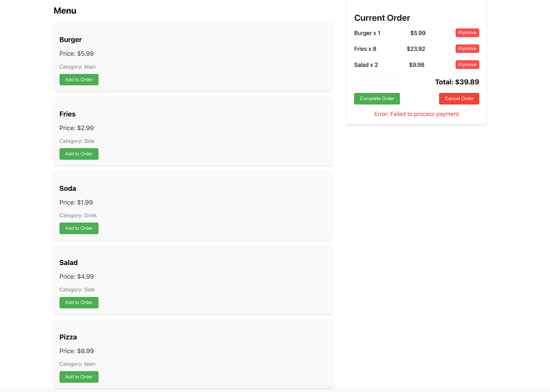Add Soda to the order
This screenshot has height=392, width=550.
(78, 228)
